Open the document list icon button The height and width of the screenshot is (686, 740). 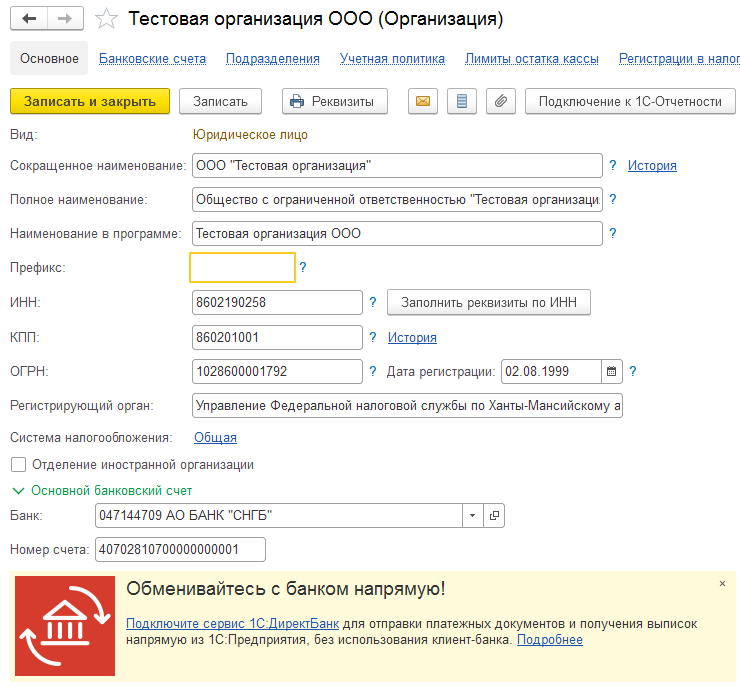click(x=462, y=101)
